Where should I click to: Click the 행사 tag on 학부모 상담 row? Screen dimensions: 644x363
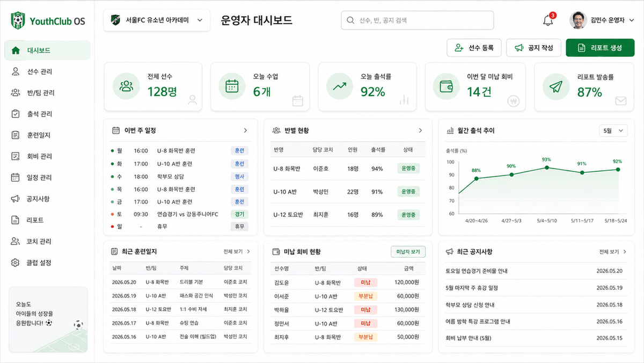click(x=239, y=177)
